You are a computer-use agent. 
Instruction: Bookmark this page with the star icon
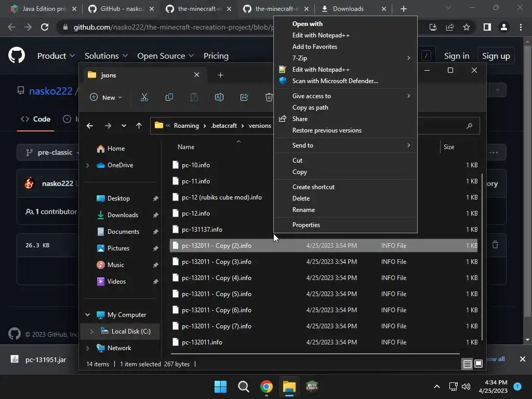point(467,27)
